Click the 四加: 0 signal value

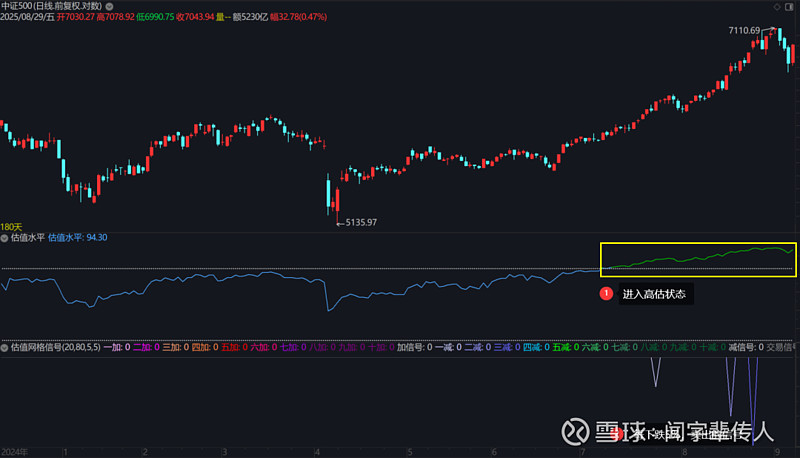click(x=205, y=347)
